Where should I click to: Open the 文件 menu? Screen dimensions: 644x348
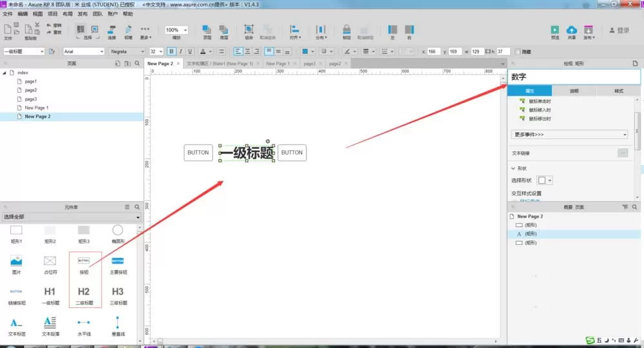point(8,14)
